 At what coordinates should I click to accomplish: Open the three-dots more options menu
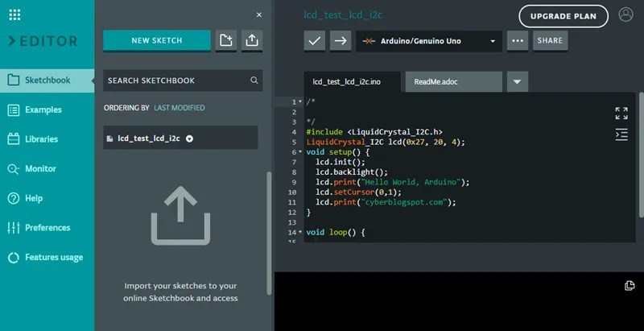tap(518, 40)
